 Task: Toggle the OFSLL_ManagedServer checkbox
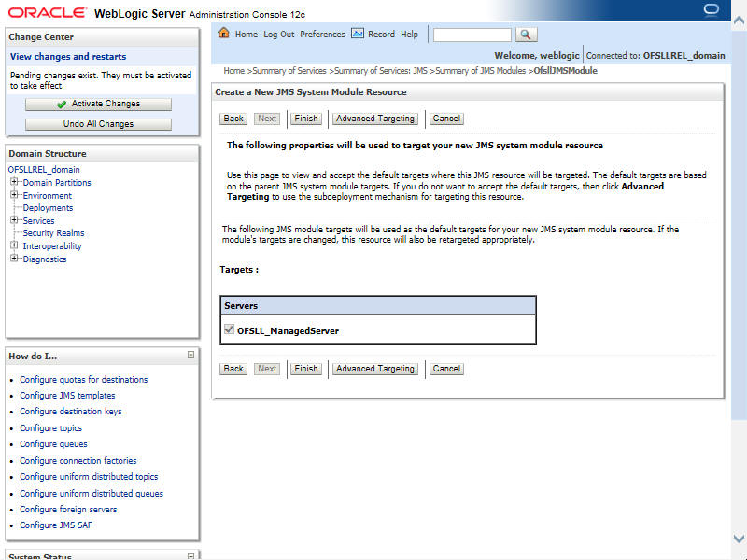click(x=229, y=329)
